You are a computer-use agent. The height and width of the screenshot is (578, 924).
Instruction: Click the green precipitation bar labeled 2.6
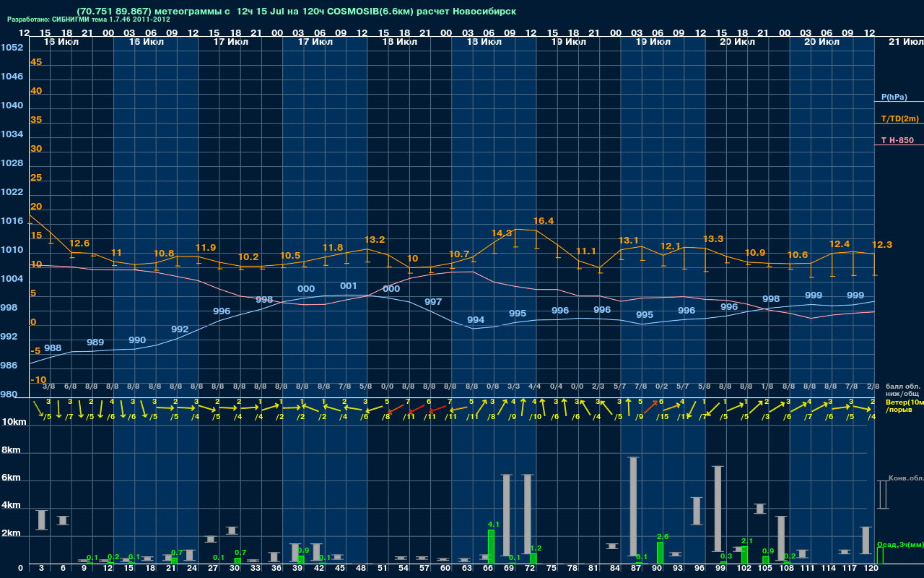660,553
